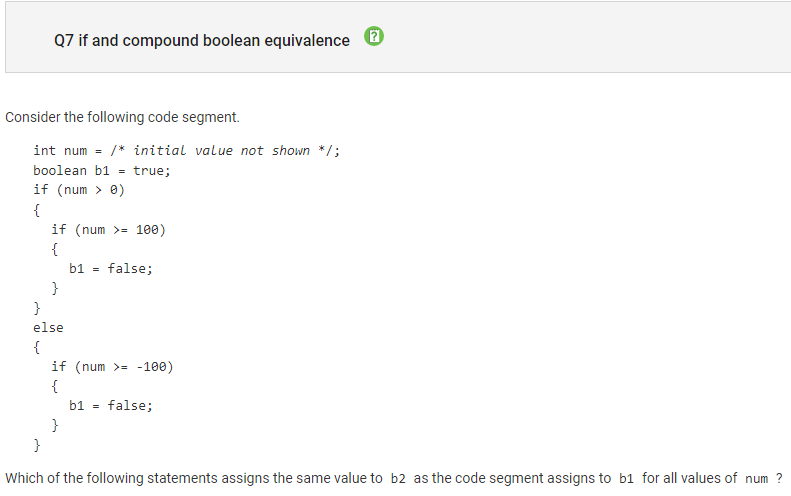791x496 pixels.
Task: Click the phrase "for all values of" in the question
Action: pos(690,478)
